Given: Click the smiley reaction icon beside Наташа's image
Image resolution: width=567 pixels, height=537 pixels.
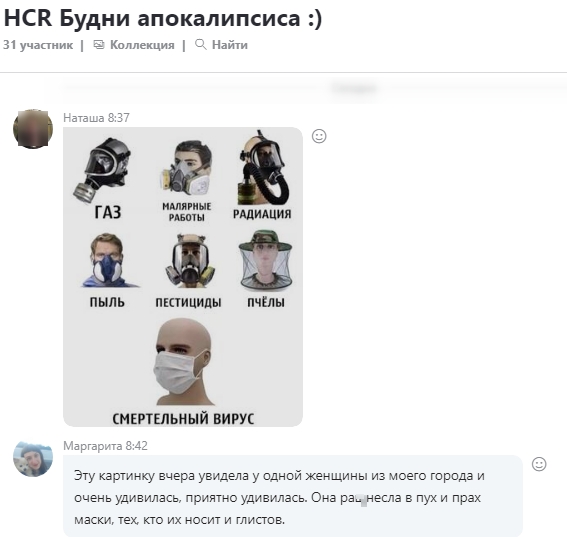Looking at the screenshot, I should click(x=319, y=136).
